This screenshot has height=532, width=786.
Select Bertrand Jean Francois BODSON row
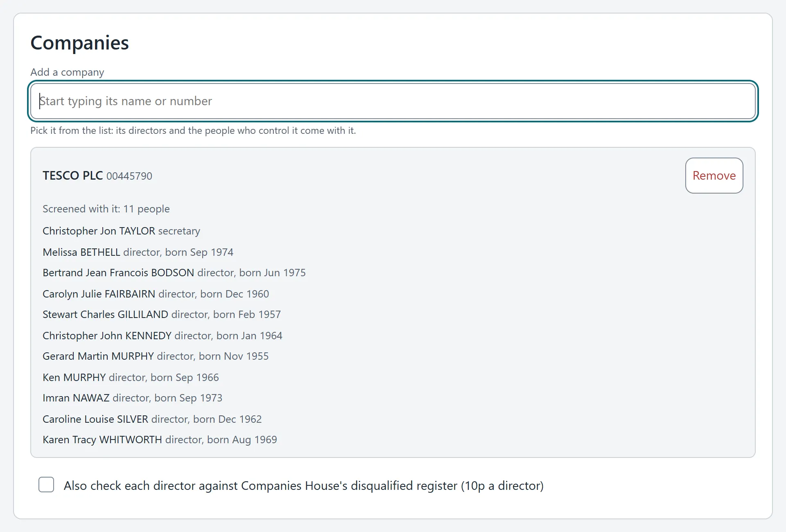[174, 273]
